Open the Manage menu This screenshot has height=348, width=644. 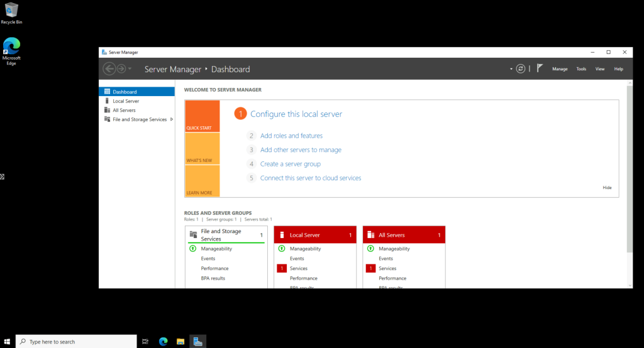(560, 69)
